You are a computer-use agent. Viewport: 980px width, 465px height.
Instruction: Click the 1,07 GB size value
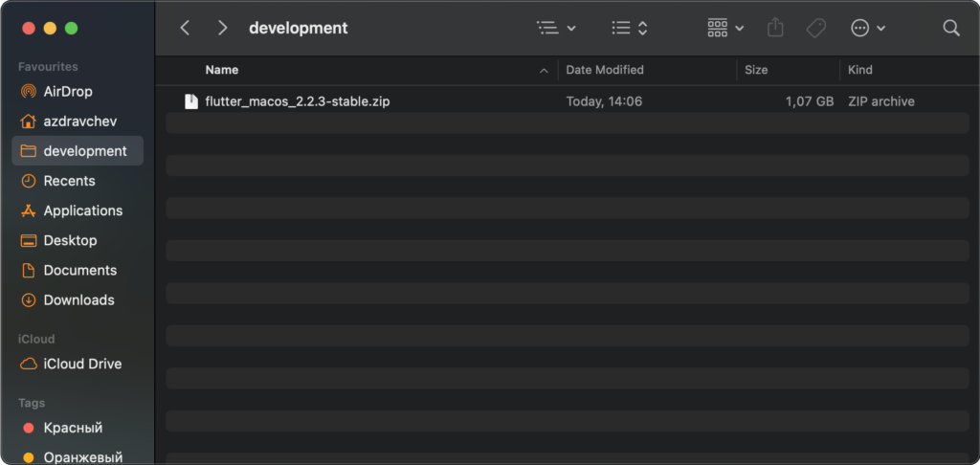click(810, 101)
